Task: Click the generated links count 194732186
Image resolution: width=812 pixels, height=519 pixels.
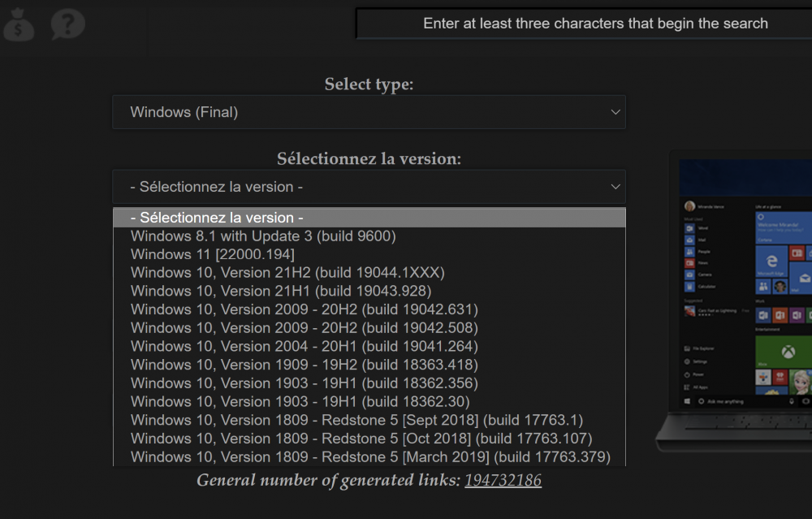Action: 503,480
